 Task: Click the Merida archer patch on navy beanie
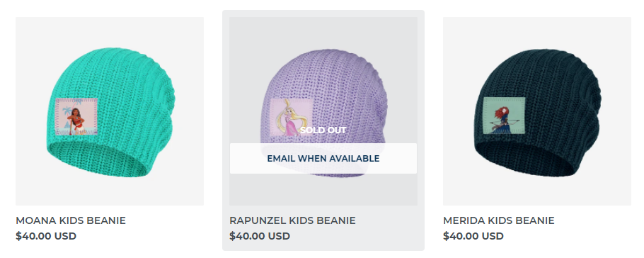(x=505, y=116)
